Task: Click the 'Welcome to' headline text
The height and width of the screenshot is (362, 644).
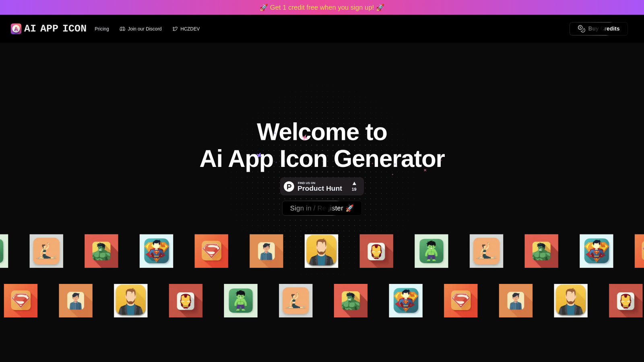Action: pyautogui.click(x=322, y=132)
